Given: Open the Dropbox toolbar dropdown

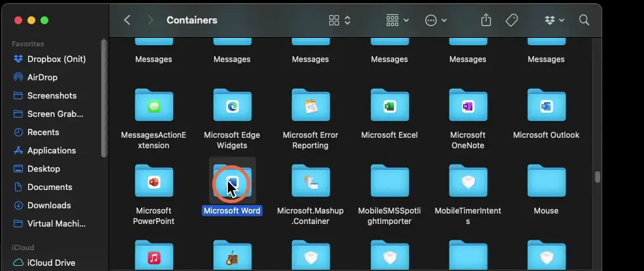Looking at the screenshot, I should (x=555, y=20).
